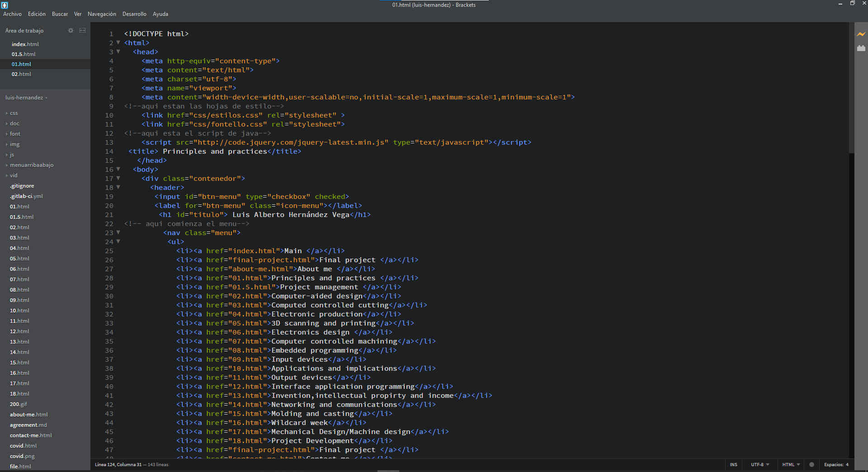Place cursor on the title tag line
The height and width of the screenshot is (472, 868).
(215, 151)
